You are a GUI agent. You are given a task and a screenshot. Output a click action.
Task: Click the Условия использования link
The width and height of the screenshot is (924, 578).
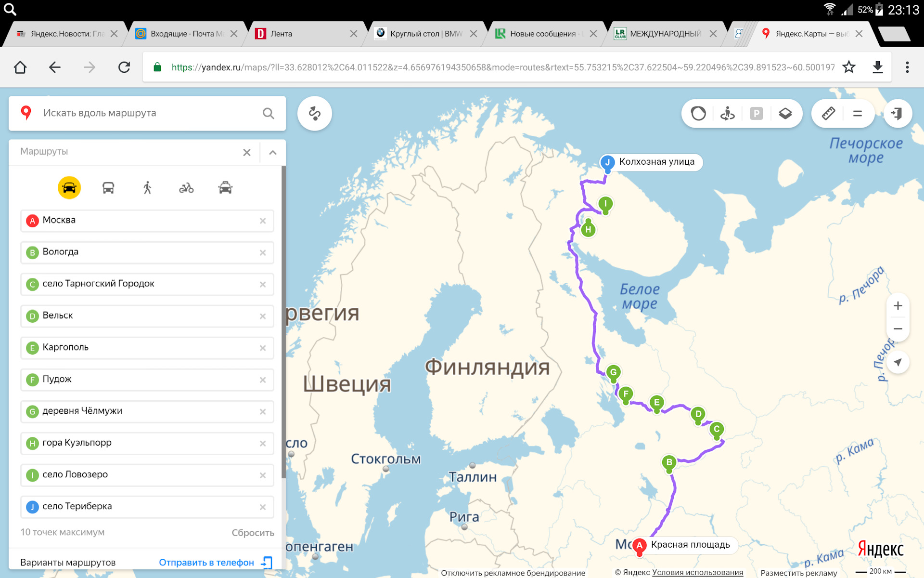coord(697,572)
